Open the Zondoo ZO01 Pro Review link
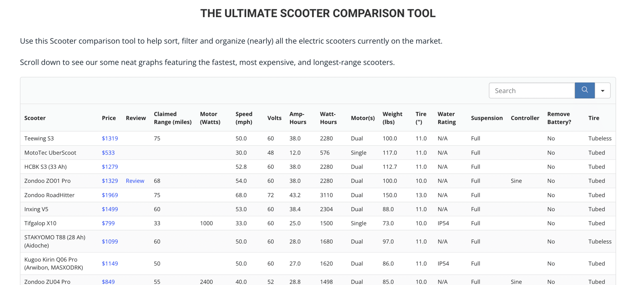 pos(135,181)
